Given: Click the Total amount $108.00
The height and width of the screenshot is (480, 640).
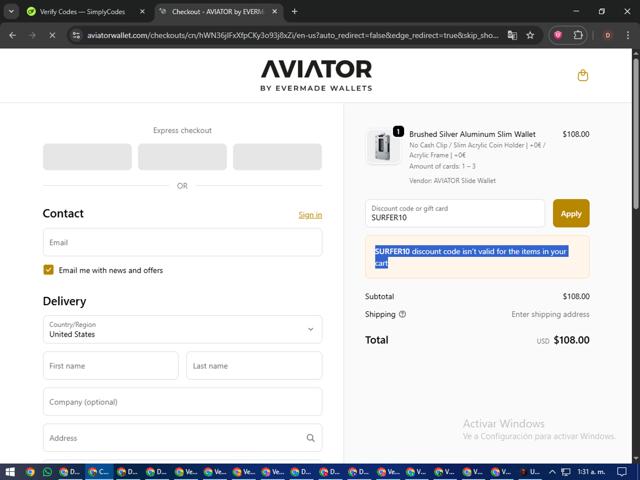Looking at the screenshot, I should point(571,340).
